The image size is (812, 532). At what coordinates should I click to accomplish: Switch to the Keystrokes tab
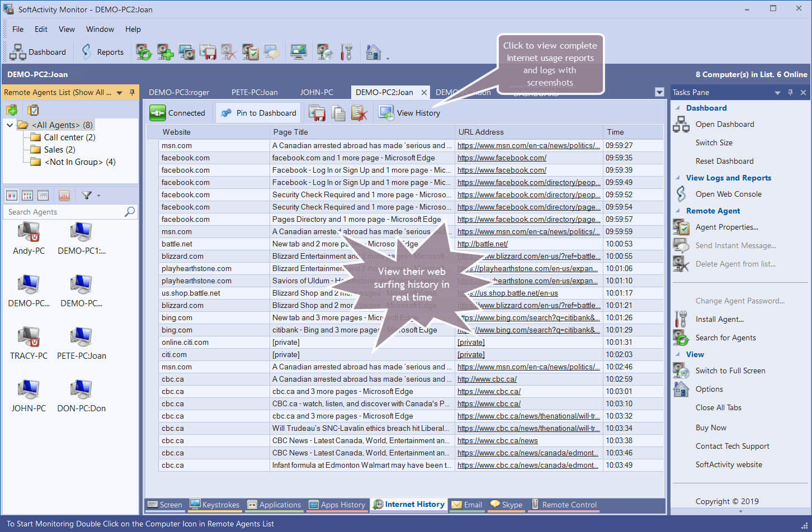coord(215,505)
